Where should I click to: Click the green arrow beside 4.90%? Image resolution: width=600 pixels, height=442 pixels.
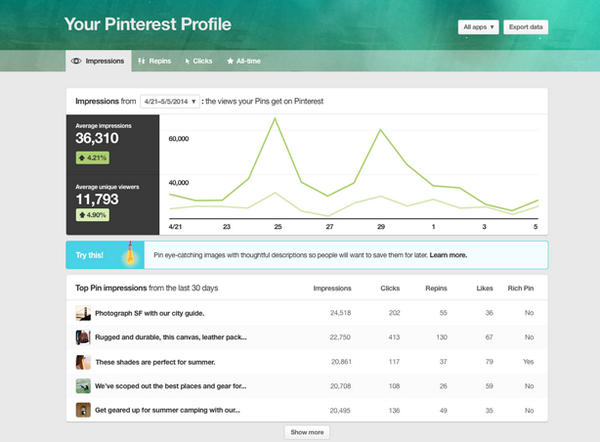(x=82, y=214)
